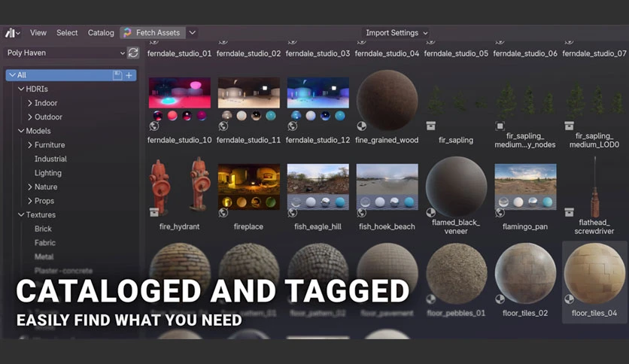
Task: Click the Fetch Assets Poly Haven logo icon
Action: [x=128, y=33]
